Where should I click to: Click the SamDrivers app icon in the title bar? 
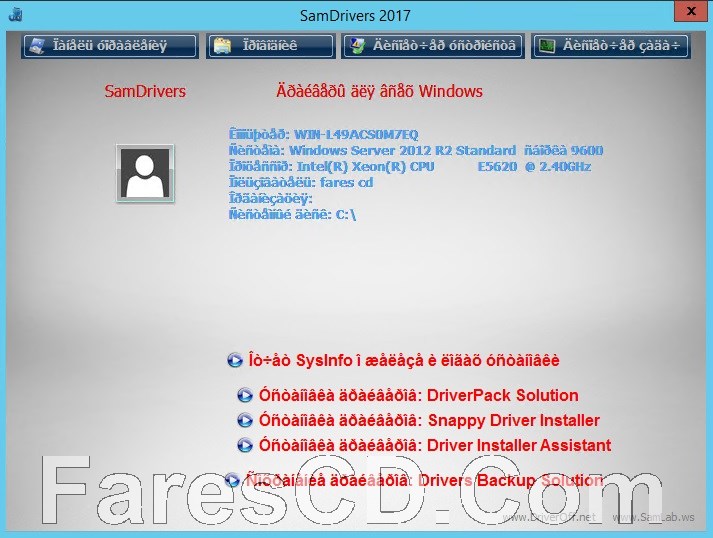pyautogui.click(x=15, y=14)
